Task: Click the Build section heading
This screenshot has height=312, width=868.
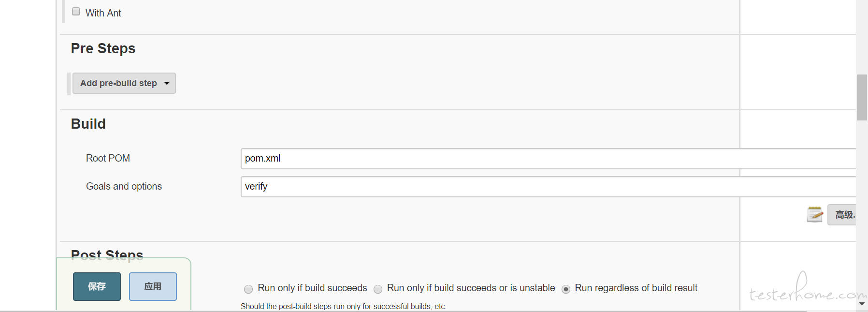Action: click(88, 124)
